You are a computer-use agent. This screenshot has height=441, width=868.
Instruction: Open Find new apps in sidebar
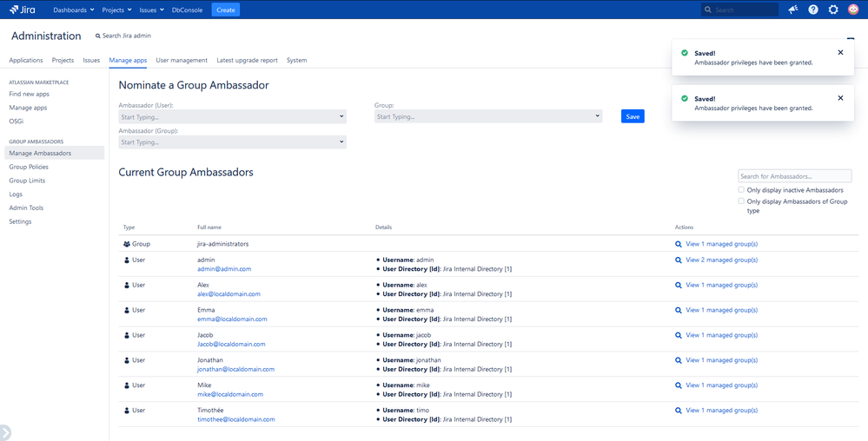(x=30, y=94)
